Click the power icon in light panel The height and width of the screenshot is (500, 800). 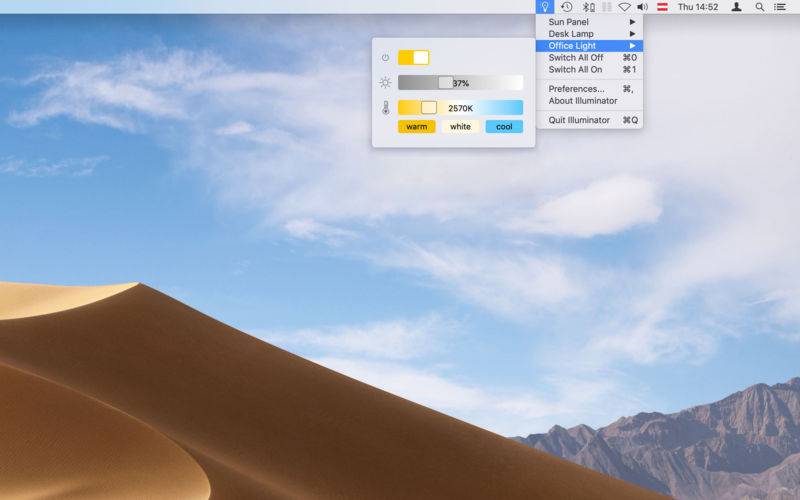pos(385,58)
